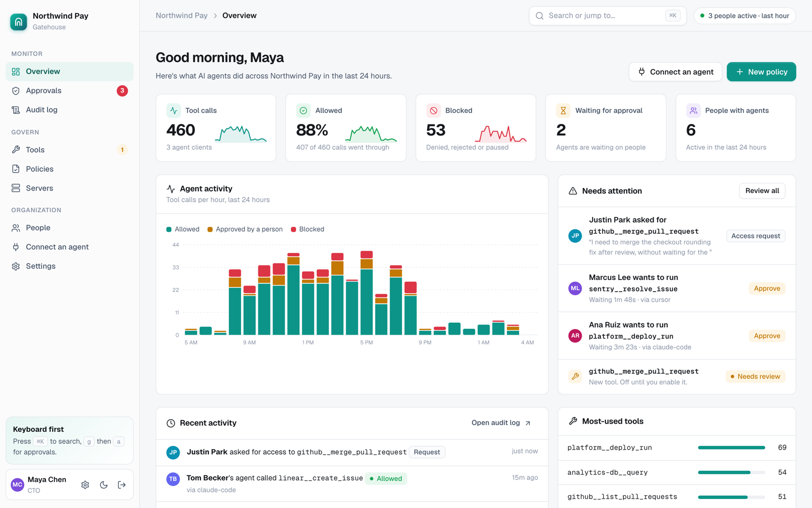812x508 pixels.
Task: Click the hourglass icon on Waiting for approval
Action: [x=563, y=110]
